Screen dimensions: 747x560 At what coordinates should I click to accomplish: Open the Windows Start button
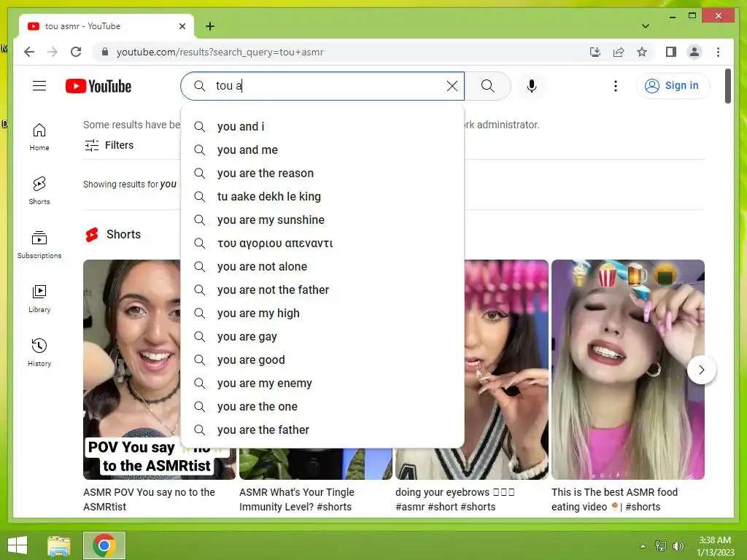(x=18, y=545)
